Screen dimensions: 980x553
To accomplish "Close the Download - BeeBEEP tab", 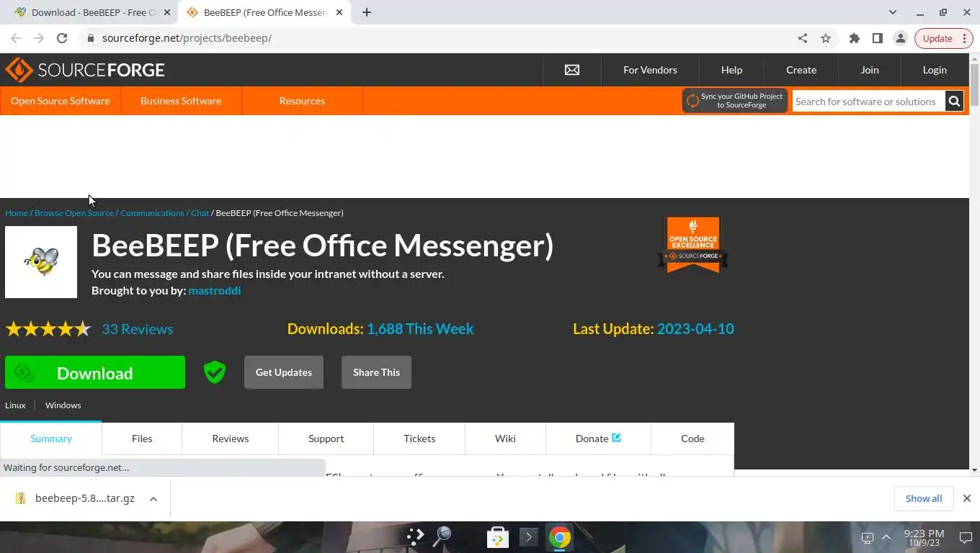I will (167, 12).
